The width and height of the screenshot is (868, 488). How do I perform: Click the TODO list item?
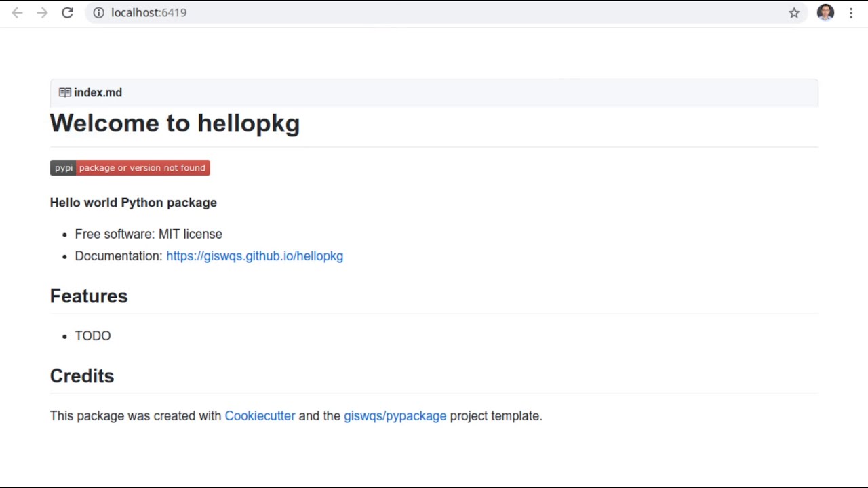pyautogui.click(x=93, y=336)
